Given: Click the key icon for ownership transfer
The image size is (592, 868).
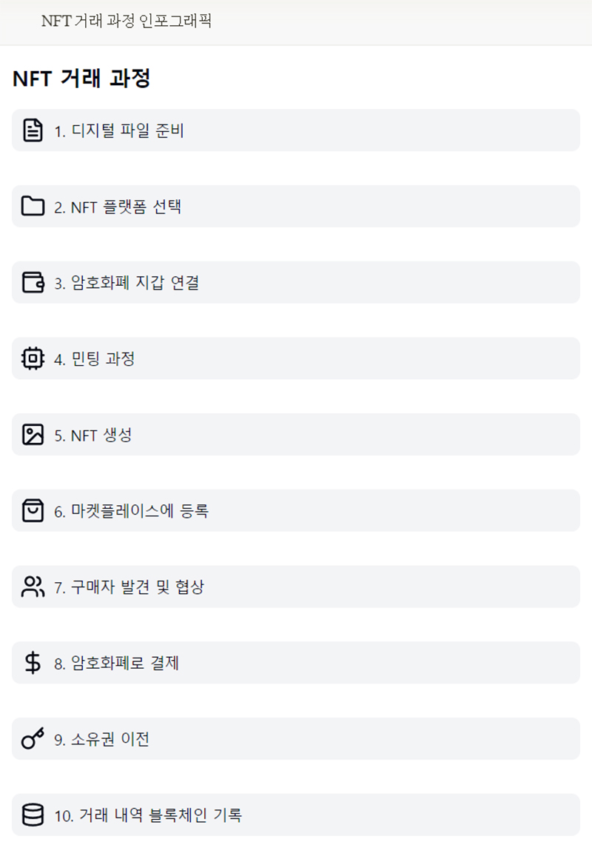Looking at the screenshot, I should tap(33, 738).
